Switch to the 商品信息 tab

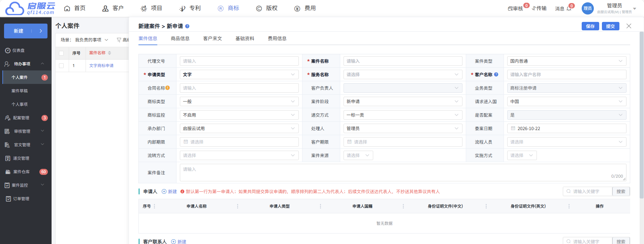pyautogui.click(x=180, y=38)
